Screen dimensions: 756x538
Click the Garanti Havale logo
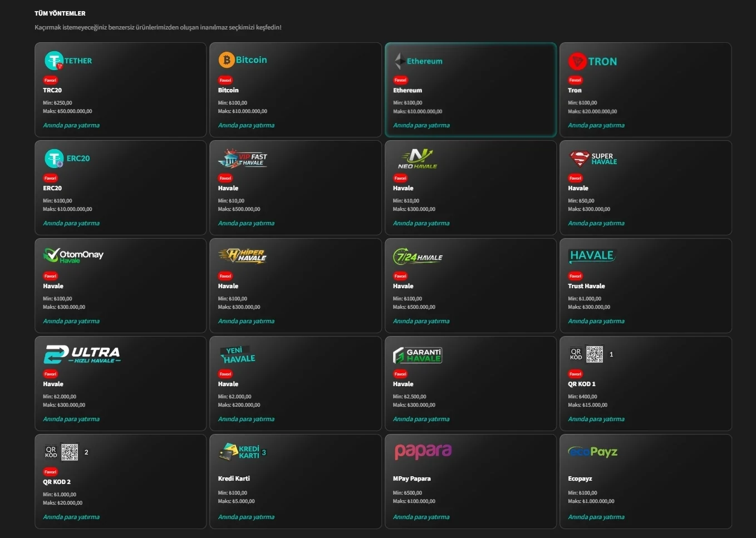[x=418, y=355]
